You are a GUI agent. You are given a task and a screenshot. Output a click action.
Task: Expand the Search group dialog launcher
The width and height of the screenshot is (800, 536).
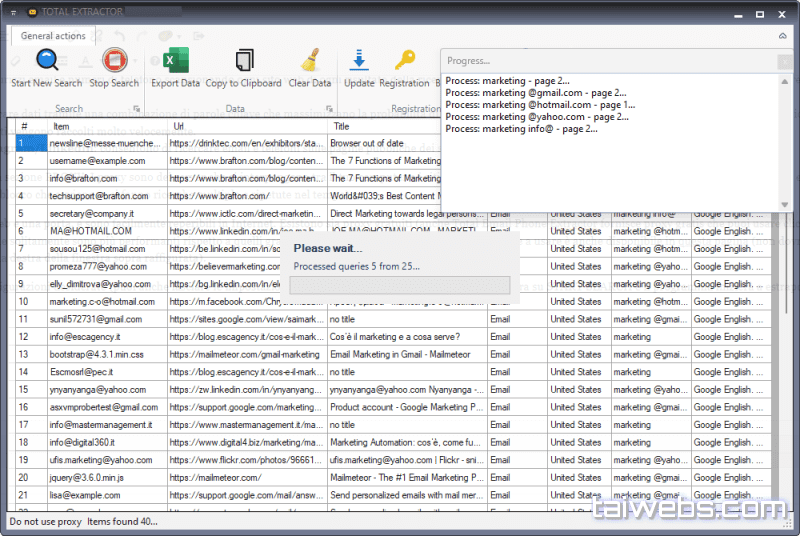click(136, 109)
